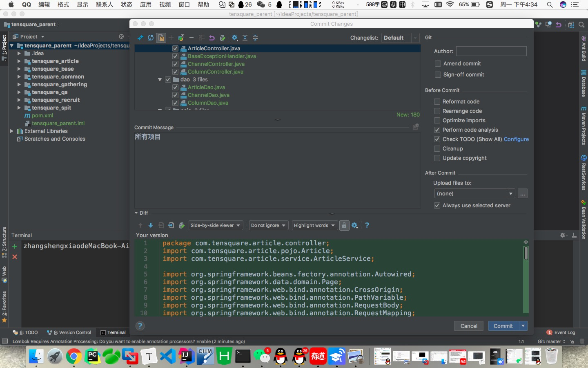Click the round Help button at dialog bottom
This screenshot has height=368, width=588.
140,326
